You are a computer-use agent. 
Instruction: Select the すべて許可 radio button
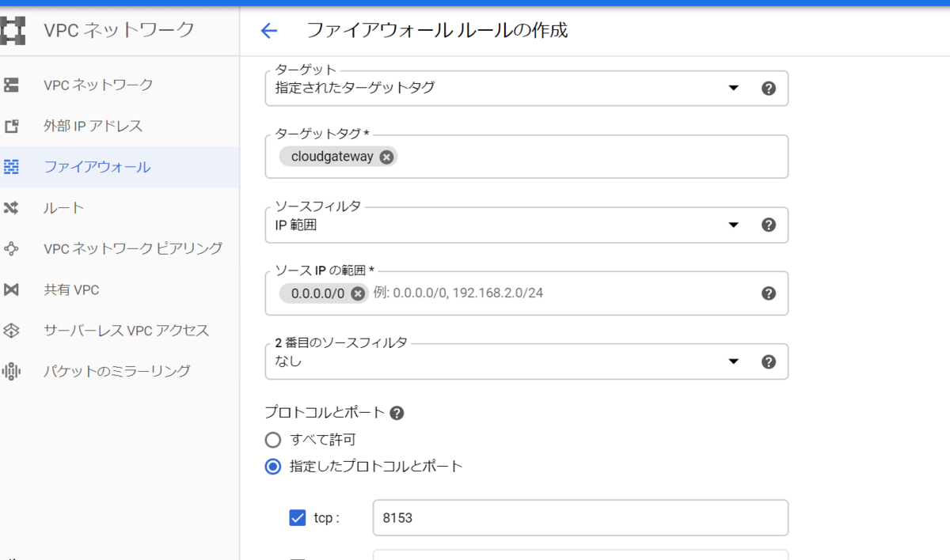click(273, 440)
